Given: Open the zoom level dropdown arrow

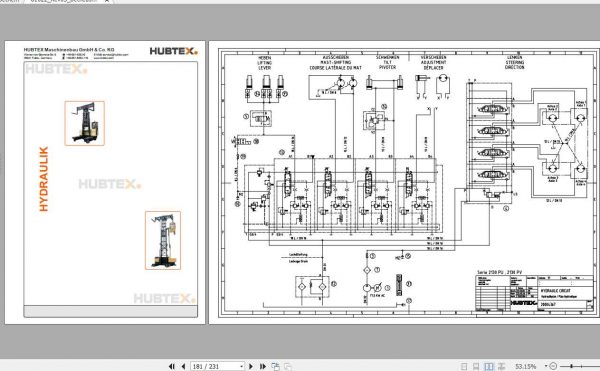Looking at the screenshot, I should click(546, 366).
